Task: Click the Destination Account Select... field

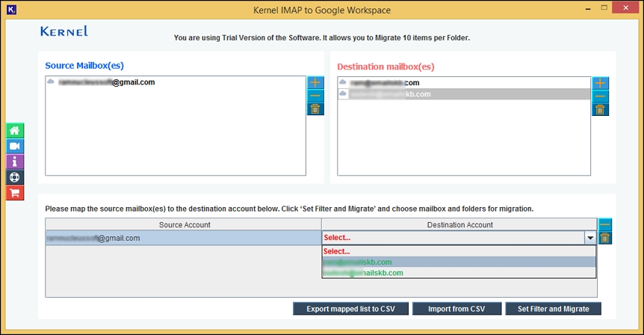Action: click(453, 238)
